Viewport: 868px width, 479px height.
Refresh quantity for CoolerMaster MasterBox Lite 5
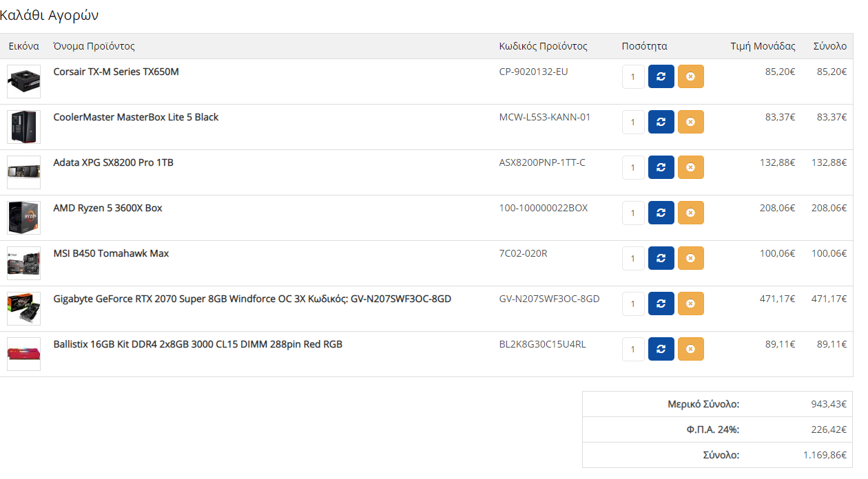pos(661,122)
